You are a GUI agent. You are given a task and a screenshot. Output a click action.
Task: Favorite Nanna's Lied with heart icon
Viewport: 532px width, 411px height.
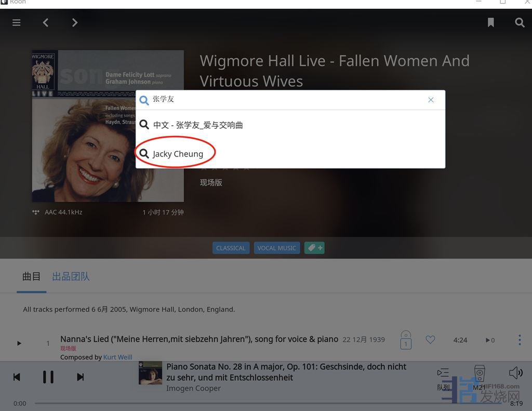(430, 340)
